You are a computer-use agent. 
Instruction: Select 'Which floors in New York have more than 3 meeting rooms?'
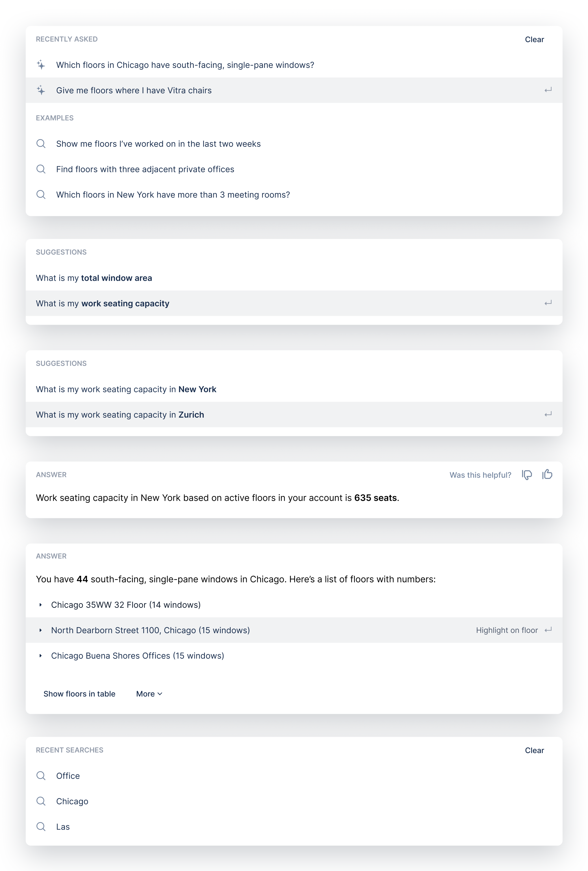(x=173, y=195)
